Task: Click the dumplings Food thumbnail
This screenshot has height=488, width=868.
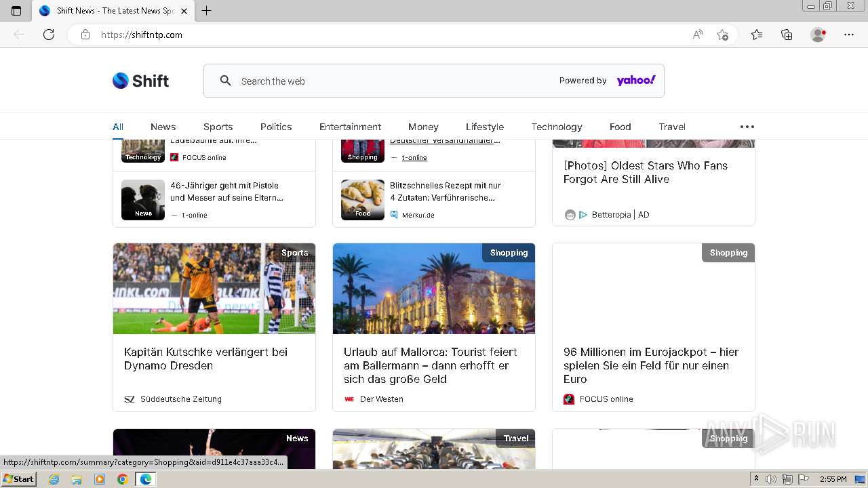Action: click(x=363, y=200)
